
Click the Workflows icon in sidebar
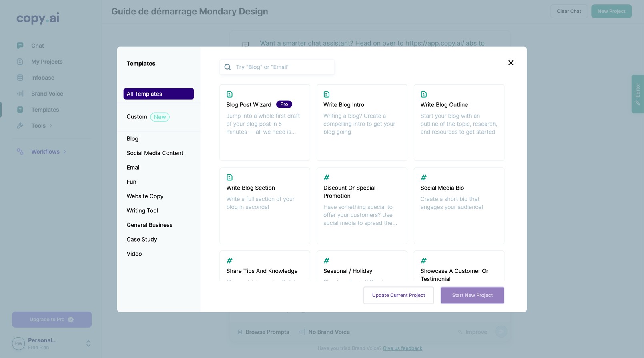[x=20, y=152]
